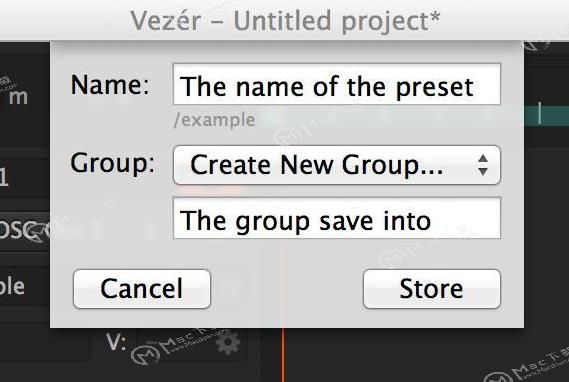This screenshot has width=569, height=382.
Task: Click the Vezér Untitled project title bar
Action: pyautogui.click(x=284, y=20)
